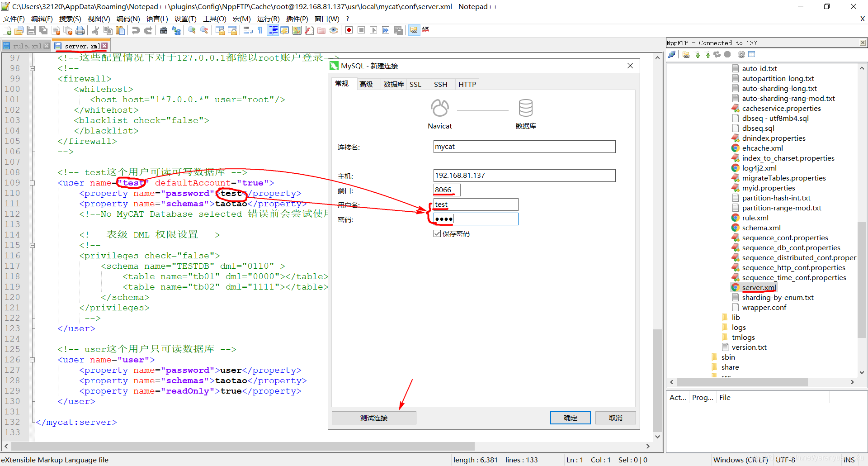868x466 pixels.
Task: Click the Start Recording macro icon
Action: pyautogui.click(x=349, y=30)
